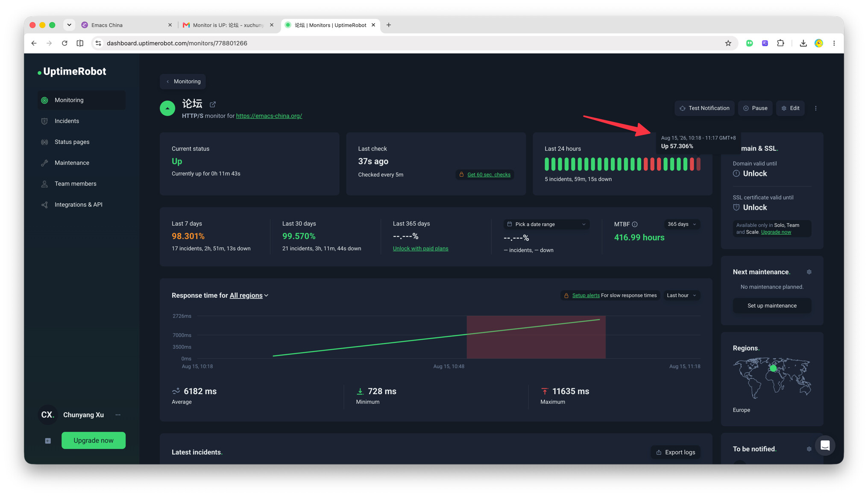Open To be notified settings gear
The height and width of the screenshot is (496, 868).
click(x=809, y=449)
